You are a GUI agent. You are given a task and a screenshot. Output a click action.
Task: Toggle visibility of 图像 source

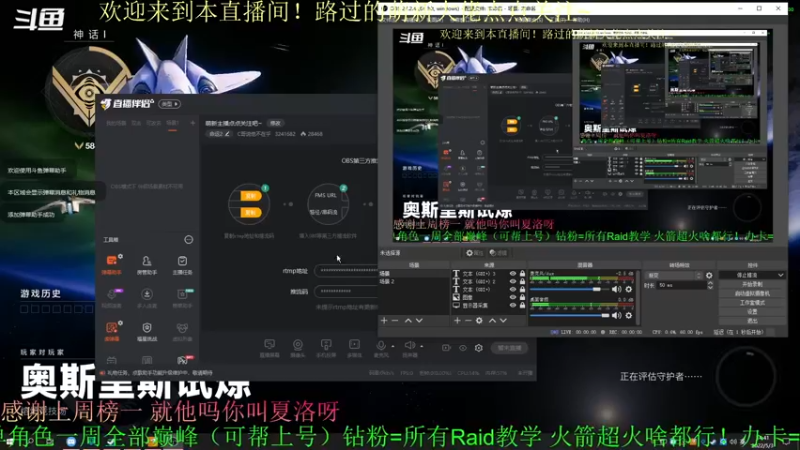coord(513,297)
